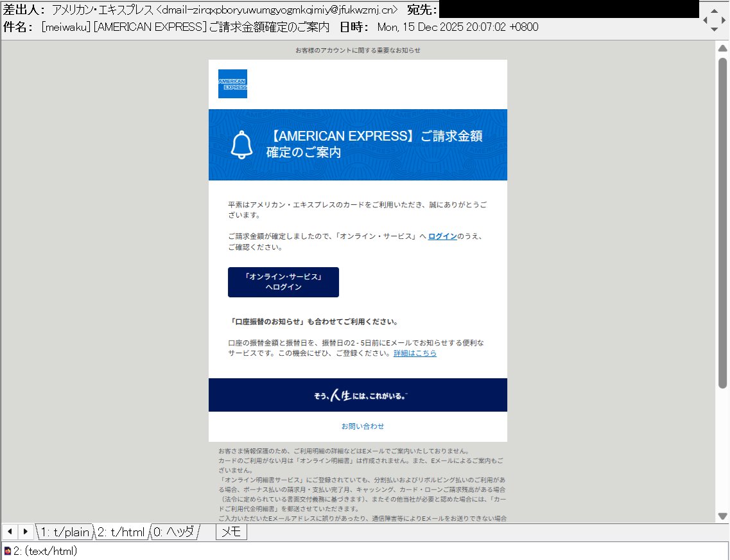Click the down arrow in header navigation cluster
Screen dimensions: 730x560
coord(714,30)
